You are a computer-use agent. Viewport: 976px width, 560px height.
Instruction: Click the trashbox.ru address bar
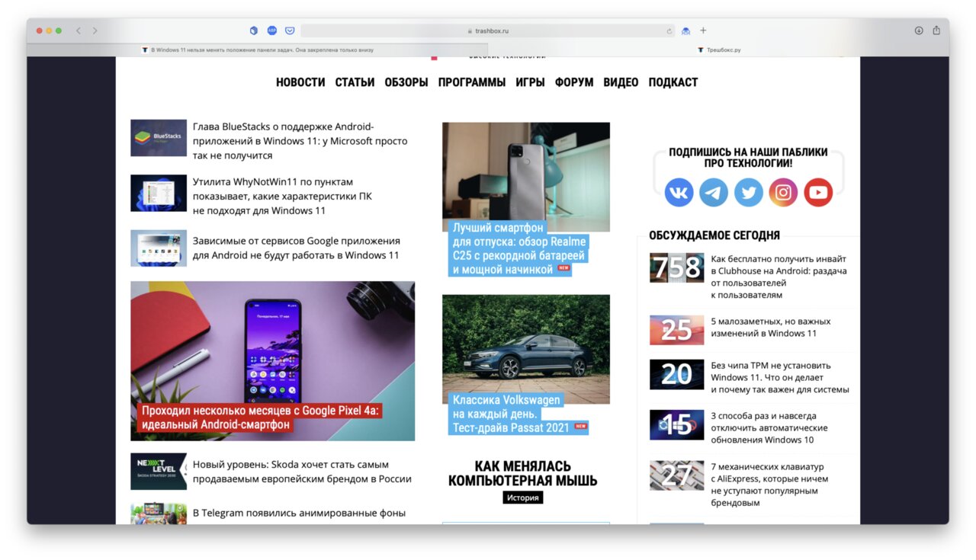tap(488, 30)
